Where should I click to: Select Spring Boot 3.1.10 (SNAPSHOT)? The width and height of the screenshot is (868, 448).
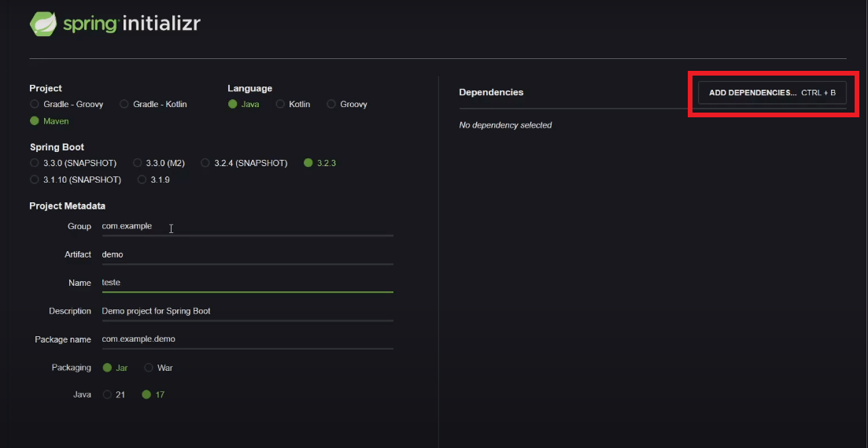tap(76, 180)
